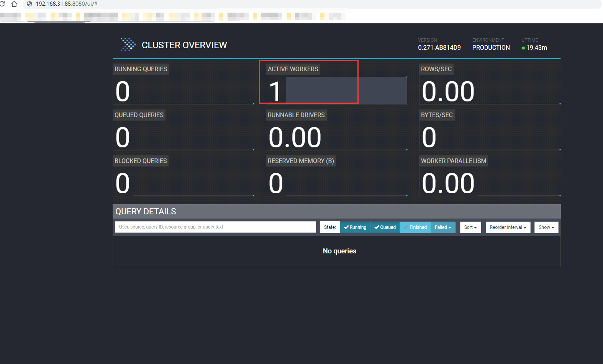Click the ACTIVE WORKERS label

tap(293, 69)
